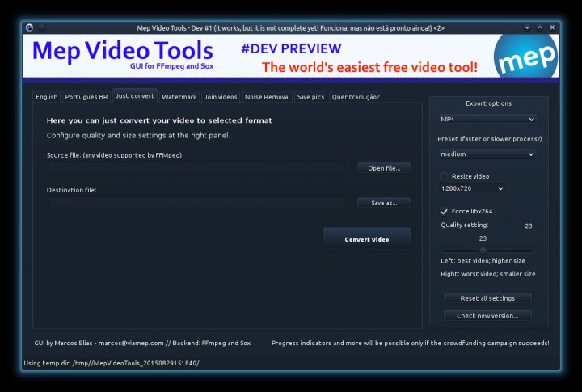Click the 'Using temp dir' status text
Viewport: 582px width, 392px height.
[112, 363]
